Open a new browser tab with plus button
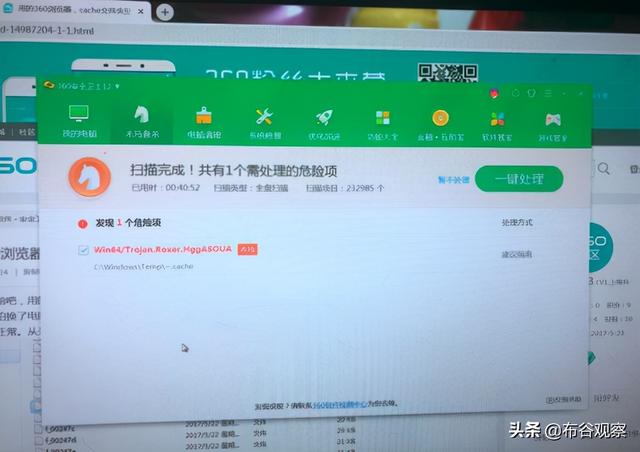Viewport: 640px width, 452px height. pyautogui.click(x=165, y=12)
